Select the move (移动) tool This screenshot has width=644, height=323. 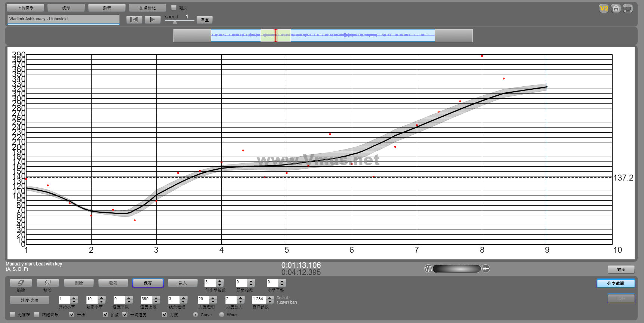[47, 283]
